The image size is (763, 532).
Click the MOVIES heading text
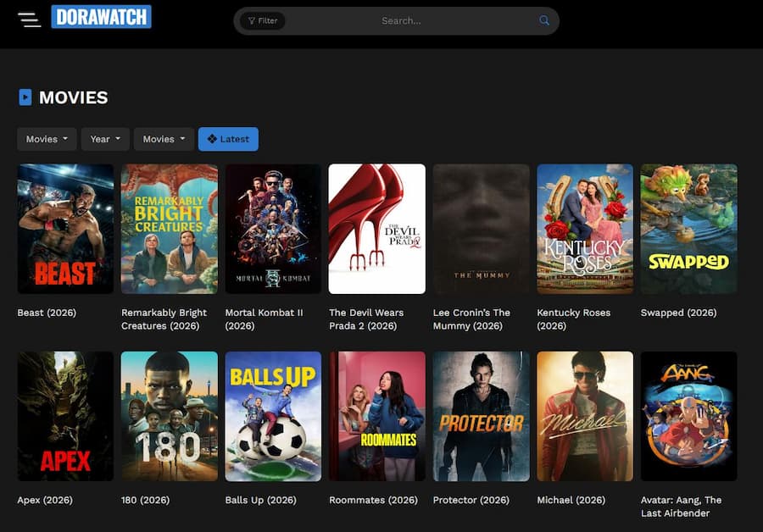click(x=74, y=97)
